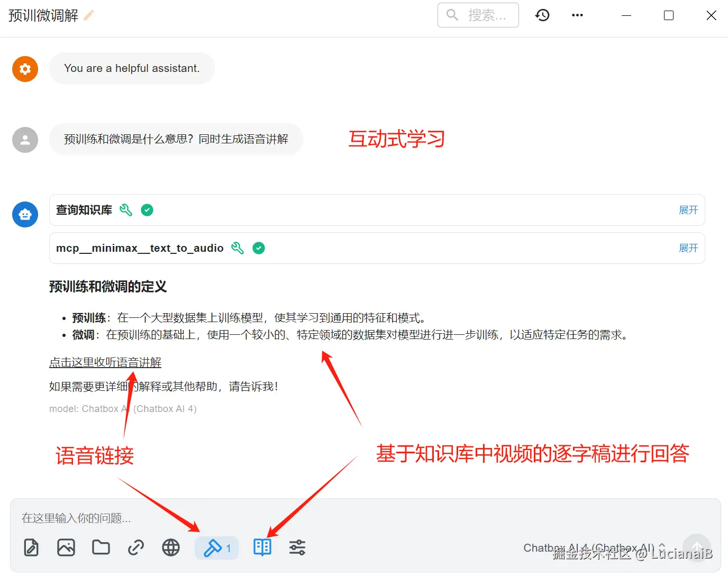Open the 点击这里收听语音讲解 audio link
The height and width of the screenshot is (576, 728).
[105, 362]
